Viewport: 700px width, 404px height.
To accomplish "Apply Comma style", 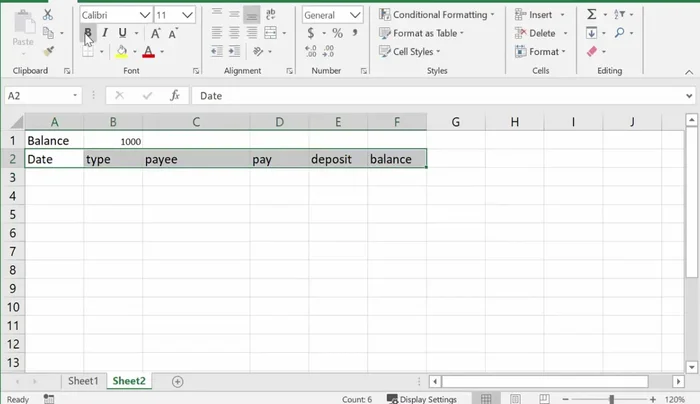I will pyautogui.click(x=355, y=33).
